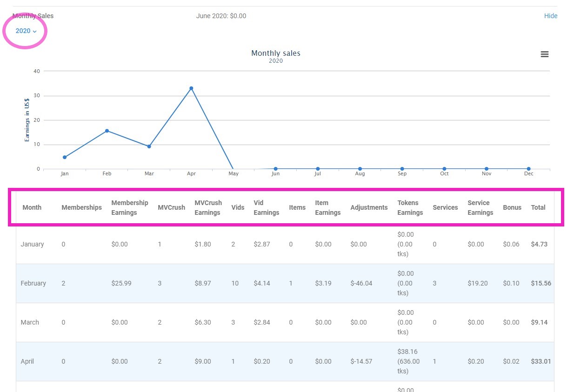The height and width of the screenshot is (392, 574).
Task: Click the Tokens Earnings column header
Action: 410,207
